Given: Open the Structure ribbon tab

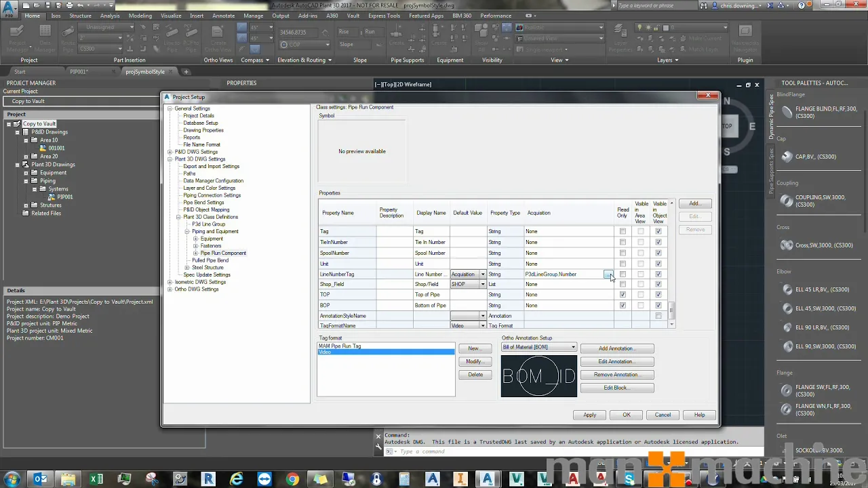Looking at the screenshot, I should pos(80,16).
